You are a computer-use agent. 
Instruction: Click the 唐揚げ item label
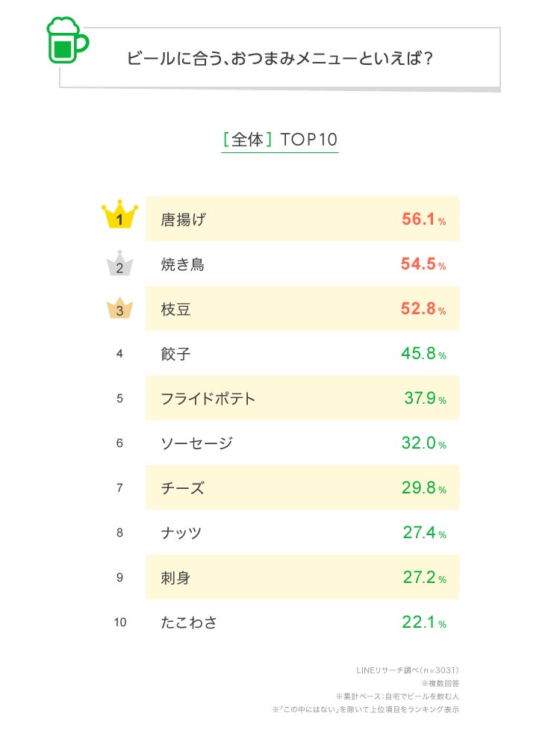(x=183, y=219)
